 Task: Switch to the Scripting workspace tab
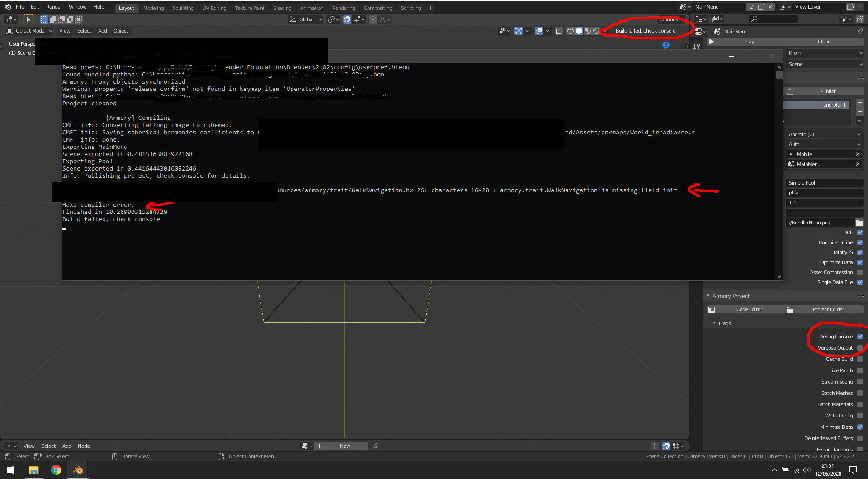click(x=410, y=8)
